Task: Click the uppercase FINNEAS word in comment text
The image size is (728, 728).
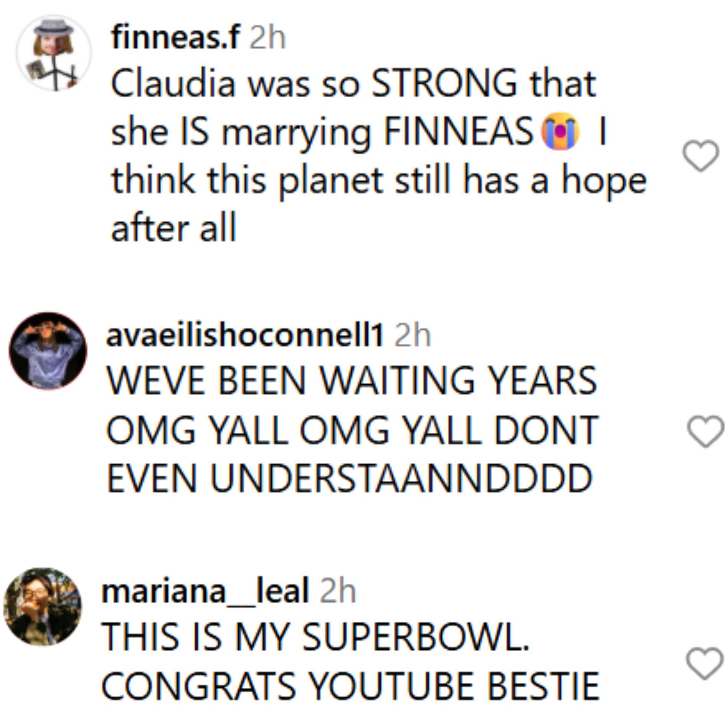Action: click(458, 132)
